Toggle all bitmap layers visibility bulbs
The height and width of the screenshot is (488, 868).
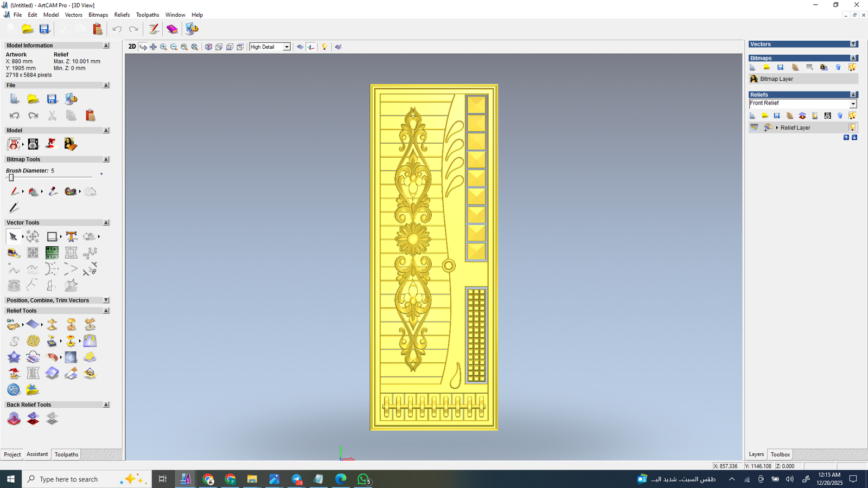tap(852, 67)
